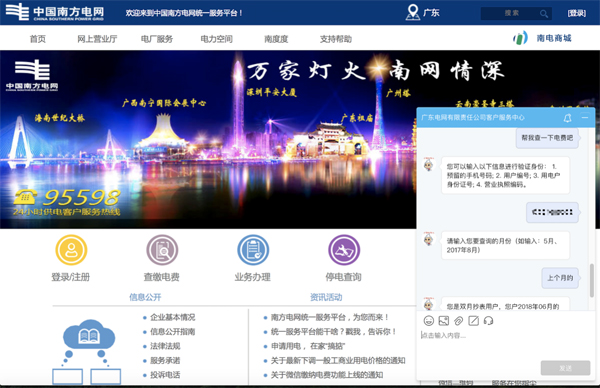Open the 电厂服务 navigation menu

pos(157,39)
